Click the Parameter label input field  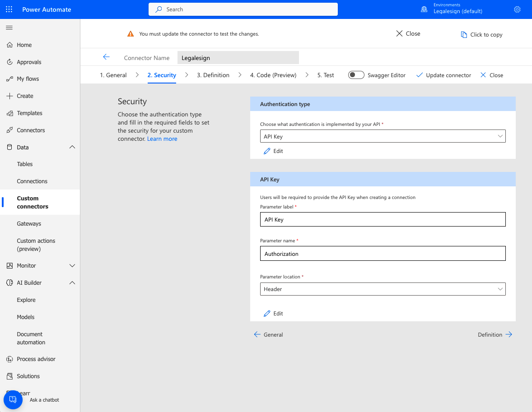pos(383,219)
